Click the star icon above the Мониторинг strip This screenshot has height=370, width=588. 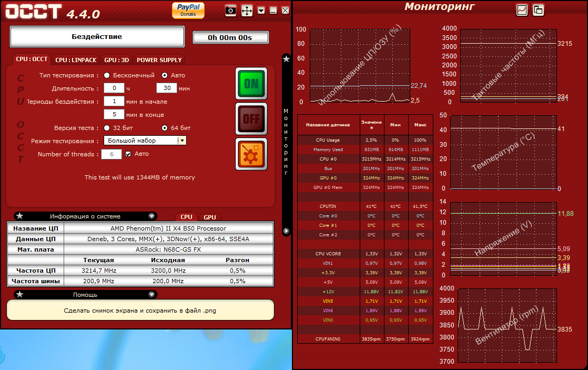coord(286,59)
